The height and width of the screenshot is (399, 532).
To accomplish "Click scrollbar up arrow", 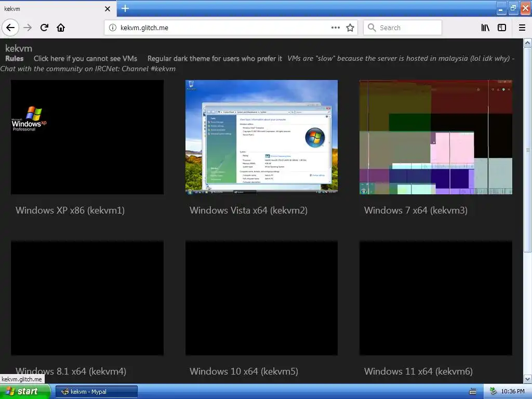I will pyautogui.click(x=528, y=43).
